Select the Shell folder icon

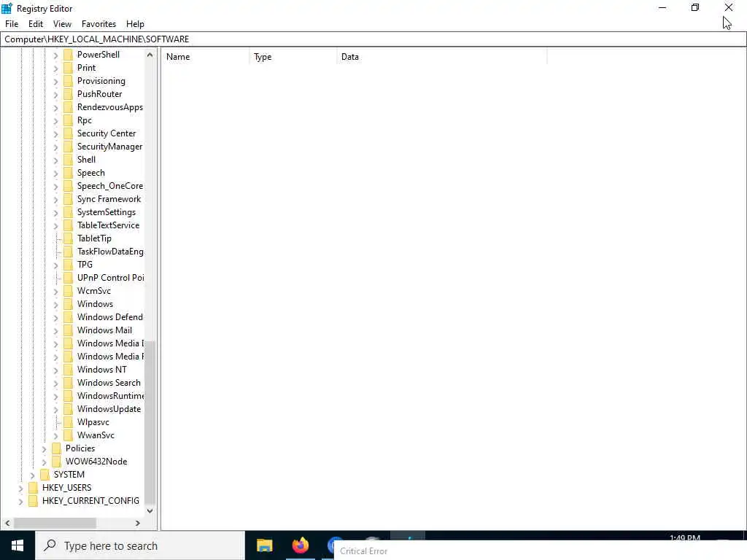click(x=68, y=160)
